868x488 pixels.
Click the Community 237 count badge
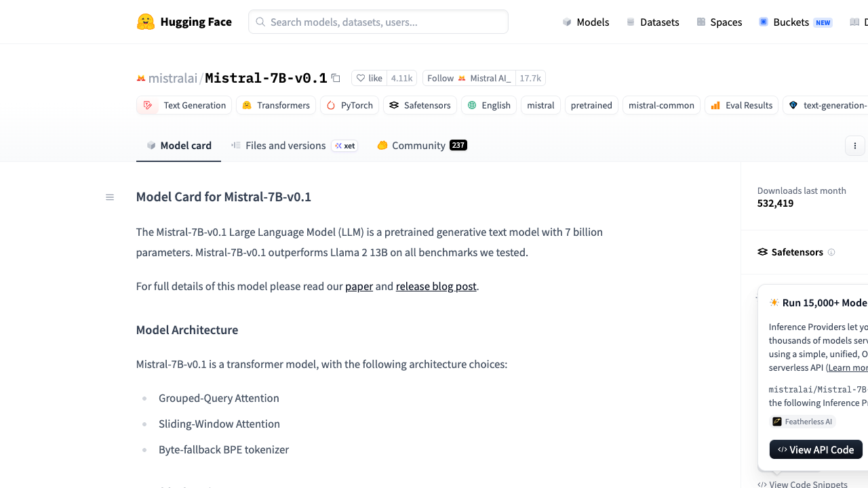point(458,145)
